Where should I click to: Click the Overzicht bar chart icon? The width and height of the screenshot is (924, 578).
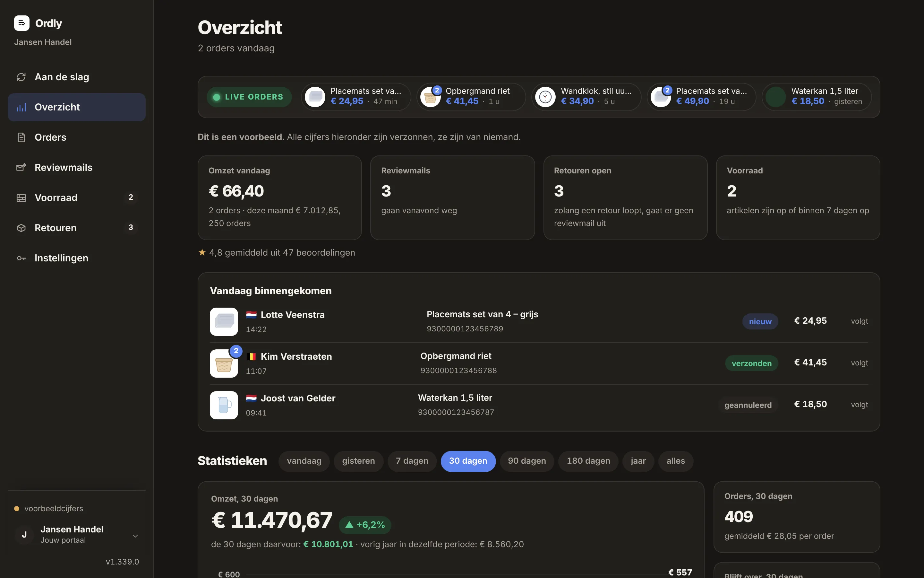tap(21, 107)
